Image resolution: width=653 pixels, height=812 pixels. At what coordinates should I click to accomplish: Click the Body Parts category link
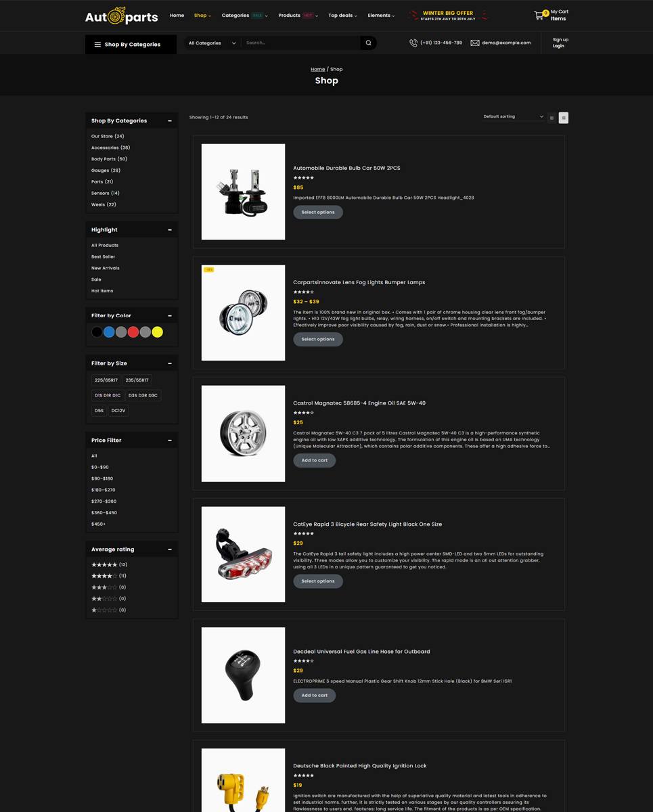109,159
